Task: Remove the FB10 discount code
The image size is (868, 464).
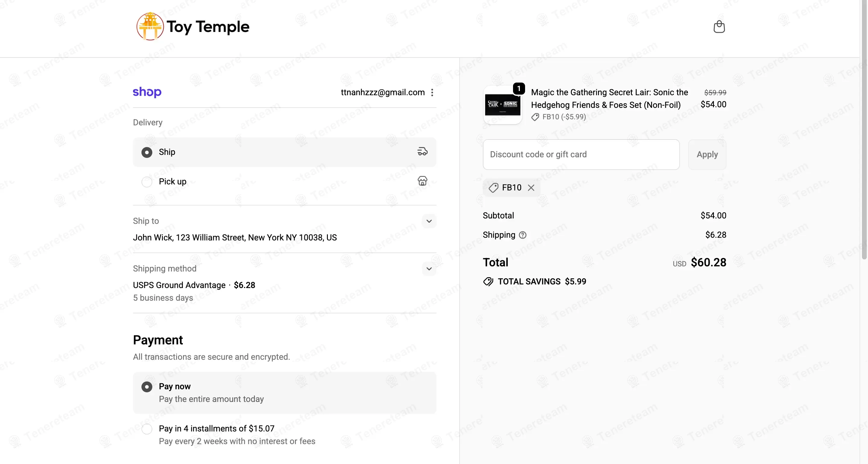Action: (x=531, y=187)
